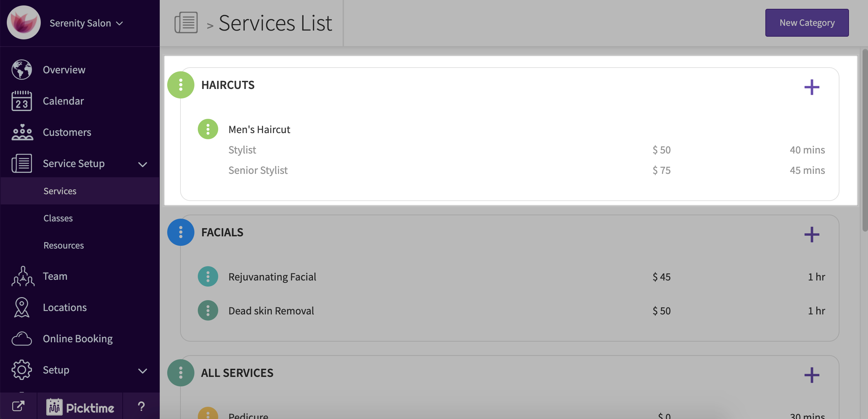Open Locations map pin icon
The height and width of the screenshot is (419, 868).
22,307
